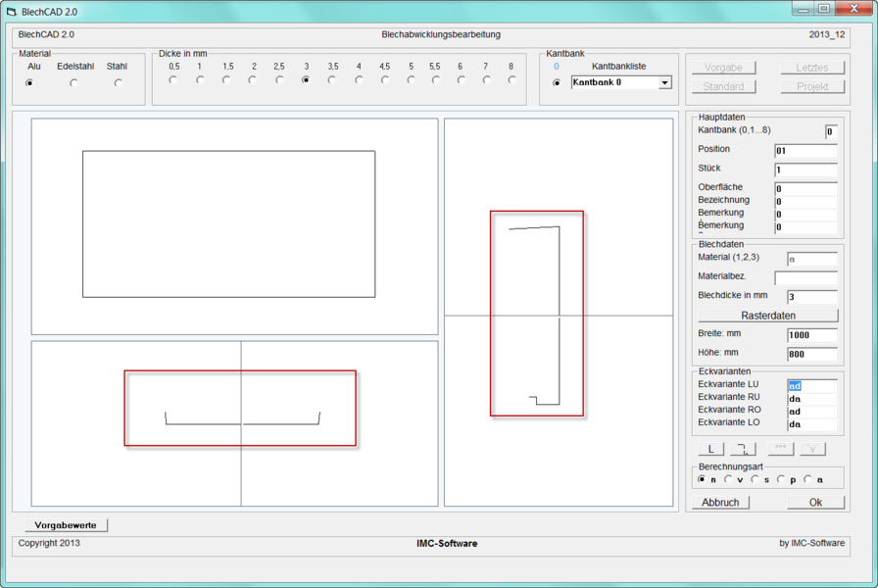Focus the Blechdicke in mm field
Image resolution: width=878 pixels, height=588 pixels.
point(812,297)
